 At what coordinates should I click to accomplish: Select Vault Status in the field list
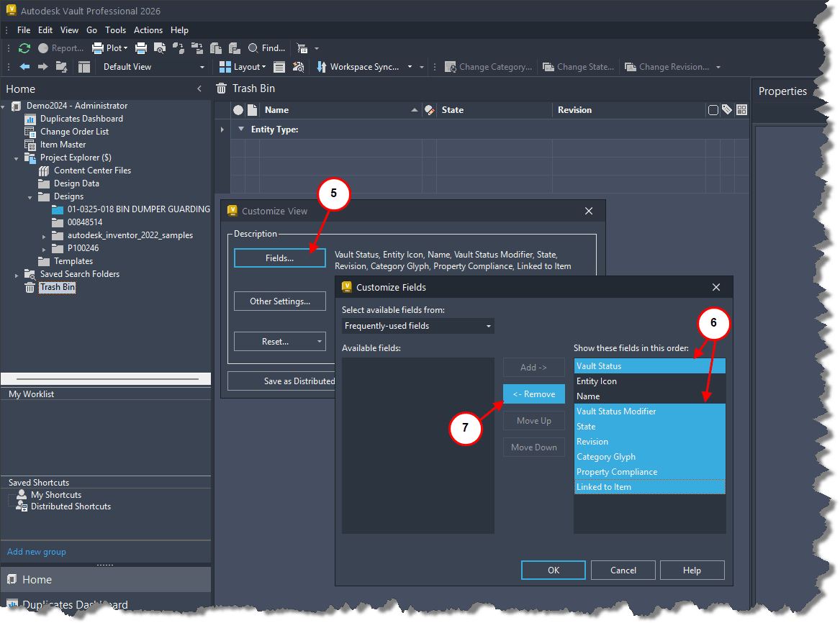650,366
